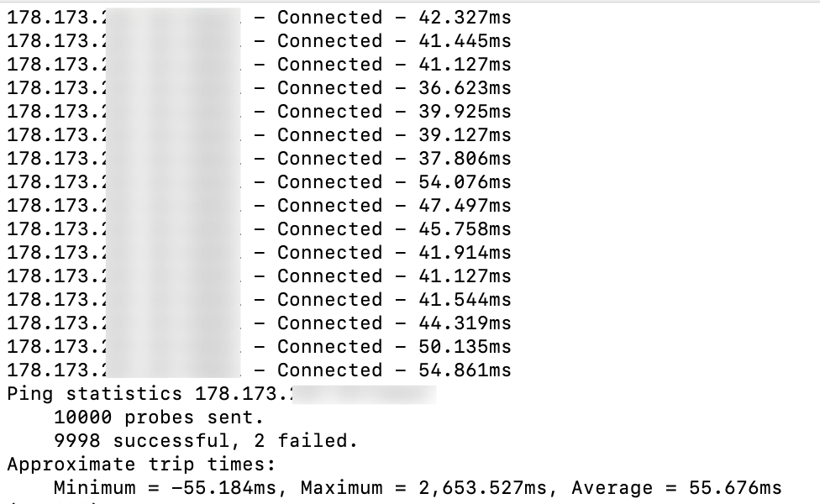Select the 39.925ms time value
The width and height of the screenshot is (820, 504).
pyautogui.click(x=465, y=111)
